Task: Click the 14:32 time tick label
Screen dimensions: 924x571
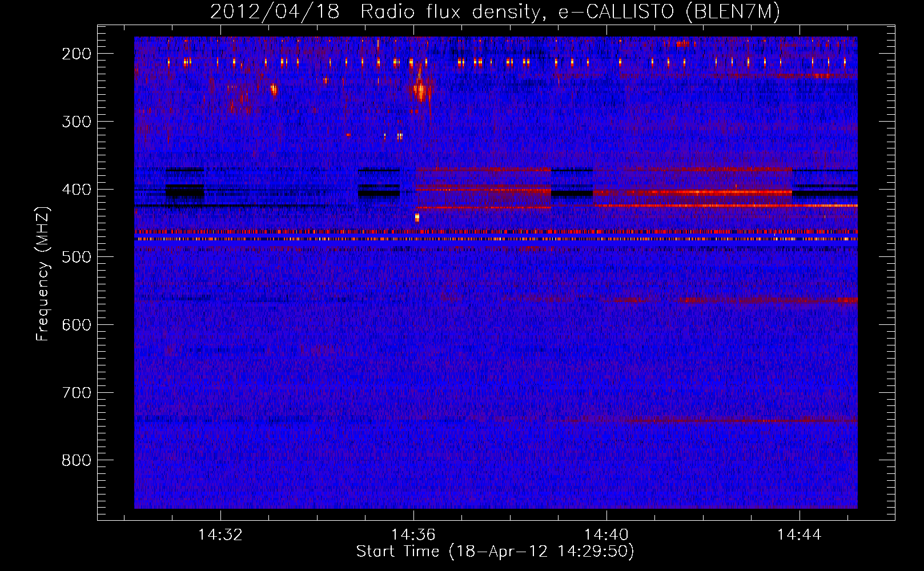Action: [220, 535]
